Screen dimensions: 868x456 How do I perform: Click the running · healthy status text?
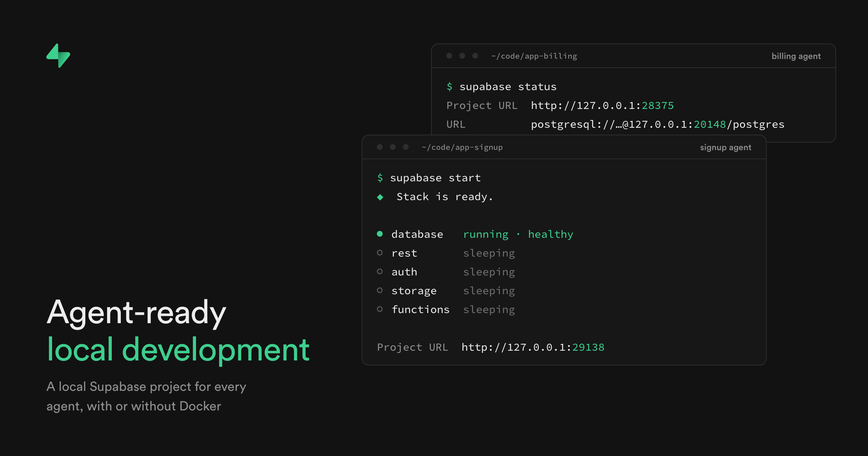click(x=518, y=235)
